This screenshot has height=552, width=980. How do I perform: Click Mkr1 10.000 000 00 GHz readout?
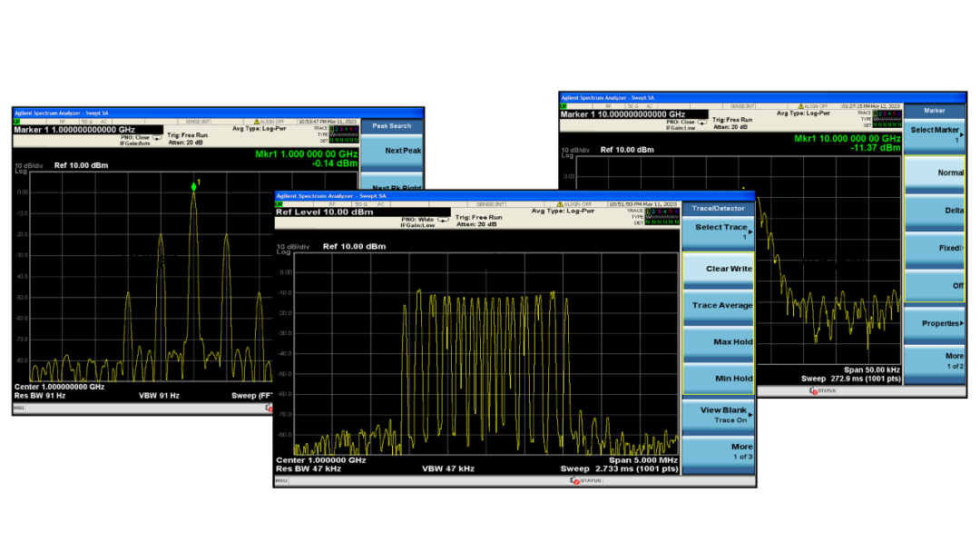point(848,139)
